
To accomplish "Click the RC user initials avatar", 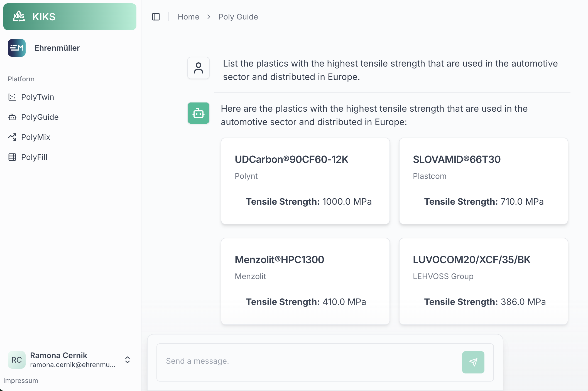I will tap(17, 360).
